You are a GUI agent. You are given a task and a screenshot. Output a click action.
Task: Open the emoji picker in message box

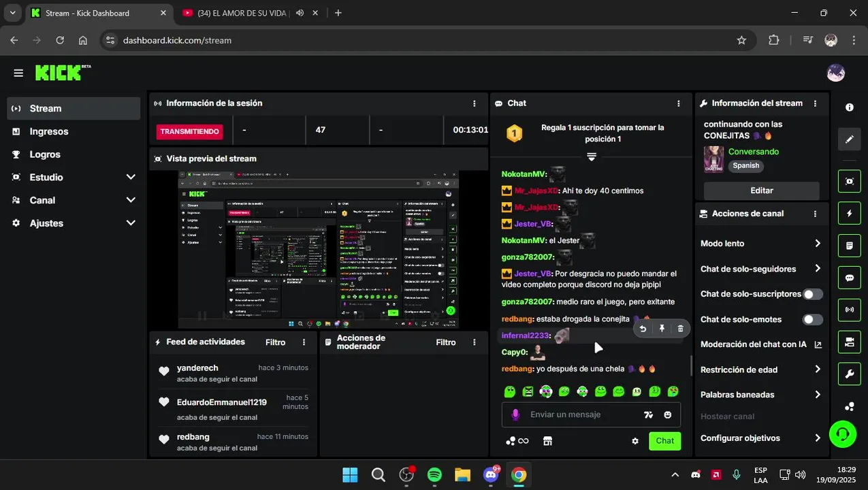pyautogui.click(x=668, y=414)
